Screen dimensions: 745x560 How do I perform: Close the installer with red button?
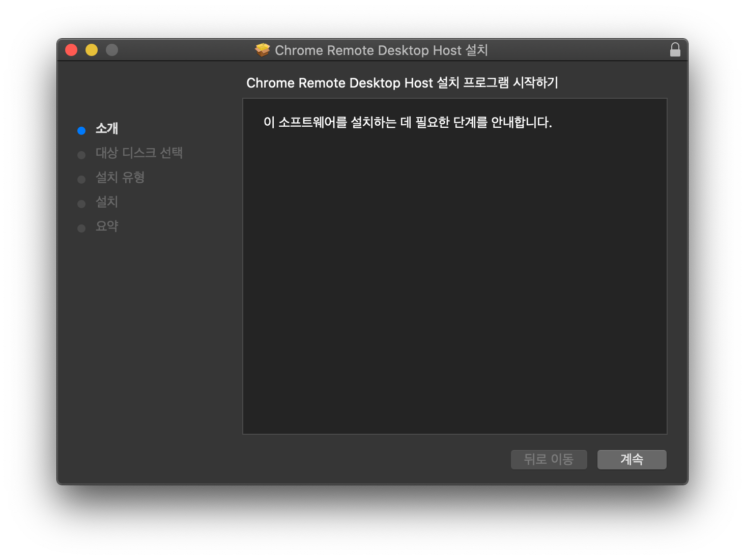71,50
